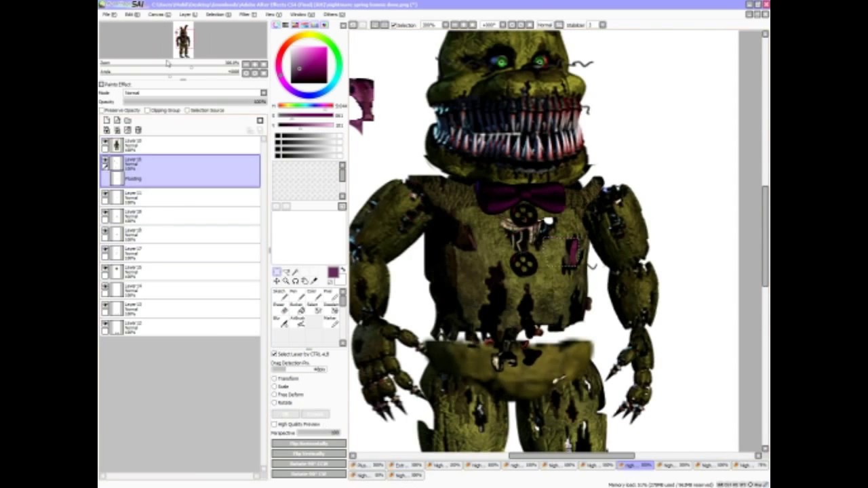Image resolution: width=868 pixels, height=488 pixels.
Task: Open the zoom percentage dropdown in toolbar
Action: click(446, 25)
